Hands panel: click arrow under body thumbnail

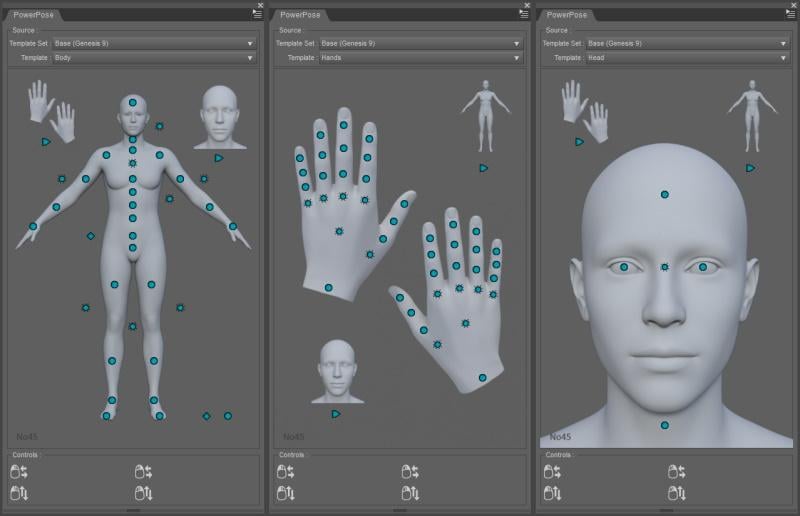[x=484, y=168]
